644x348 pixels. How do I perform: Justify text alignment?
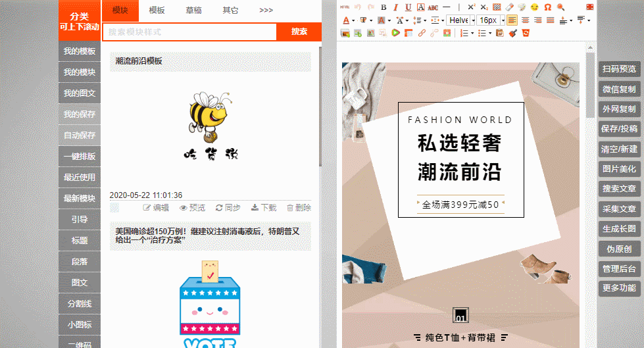551,20
